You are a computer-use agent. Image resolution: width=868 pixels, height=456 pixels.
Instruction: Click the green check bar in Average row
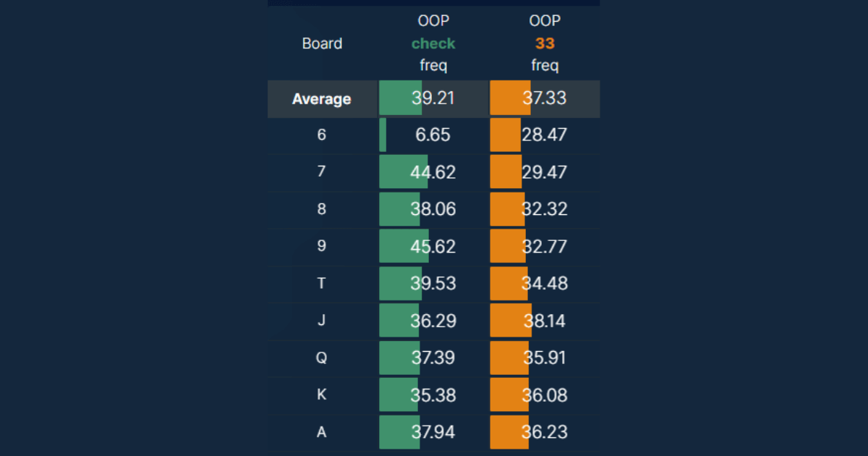[x=400, y=98]
